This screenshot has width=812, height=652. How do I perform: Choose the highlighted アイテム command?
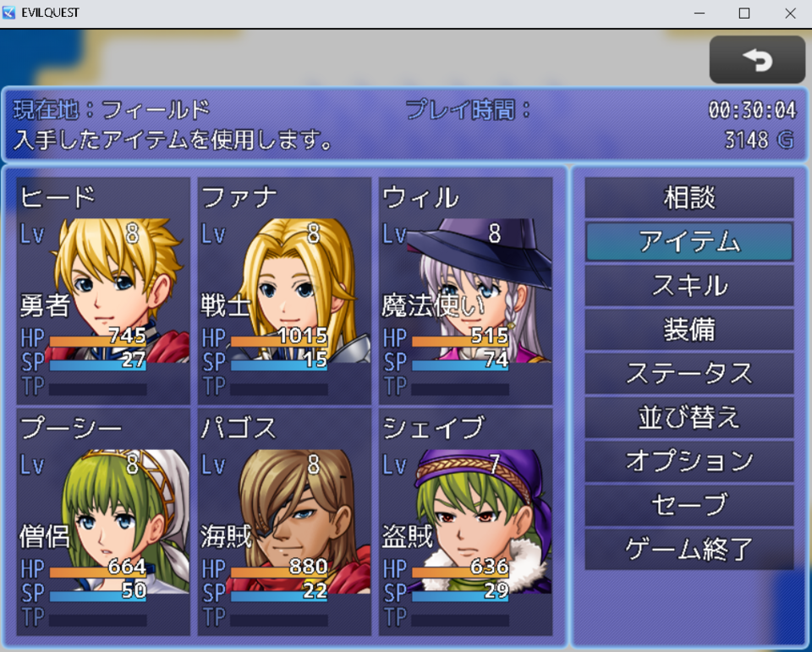(689, 241)
